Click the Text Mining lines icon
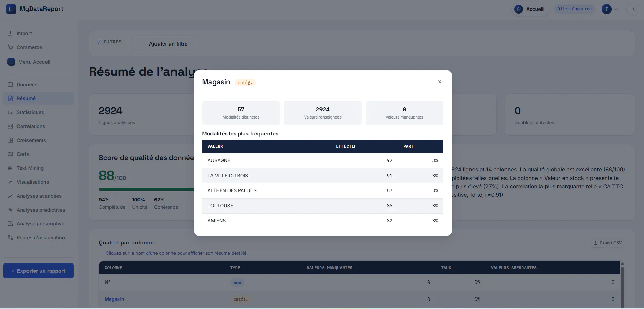 (10, 168)
